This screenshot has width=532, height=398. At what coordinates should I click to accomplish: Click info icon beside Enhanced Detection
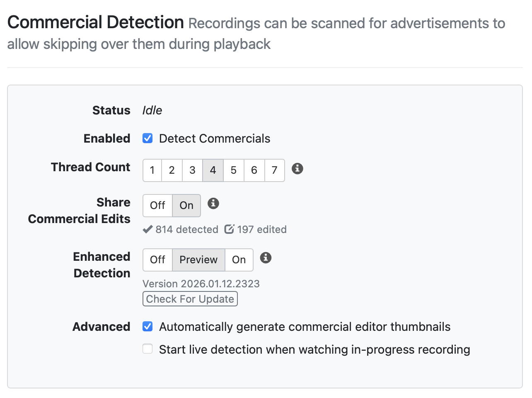pos(266,258)
